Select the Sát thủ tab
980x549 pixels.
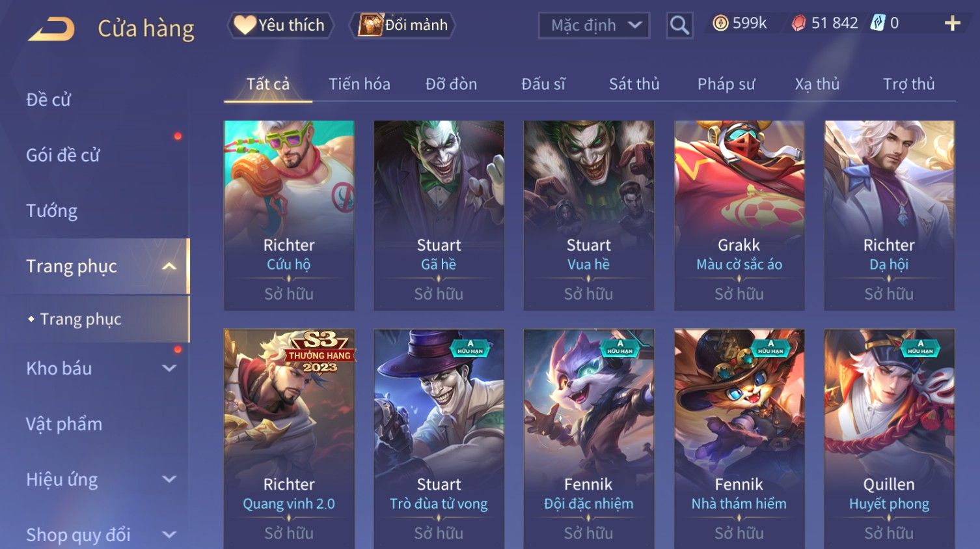(634, 84)
